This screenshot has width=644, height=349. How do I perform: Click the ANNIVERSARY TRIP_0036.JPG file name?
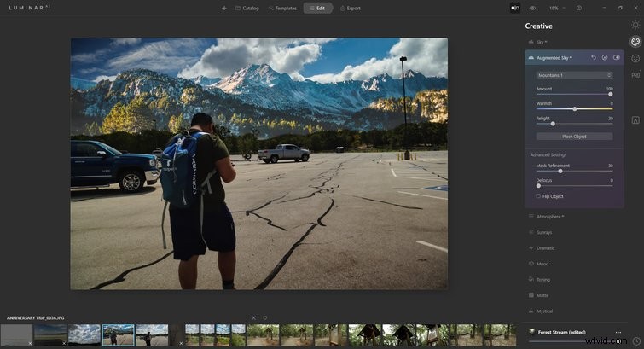(x=35, y=318)
